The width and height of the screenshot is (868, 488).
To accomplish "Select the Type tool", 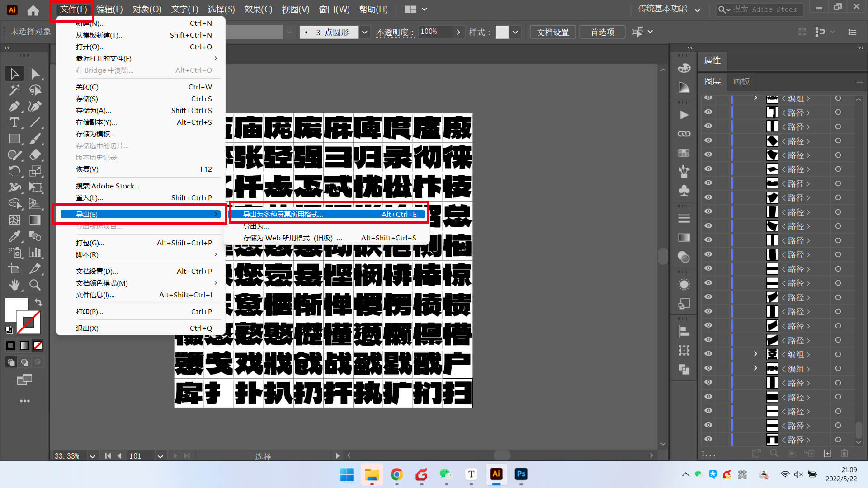I will click(15, 122).
